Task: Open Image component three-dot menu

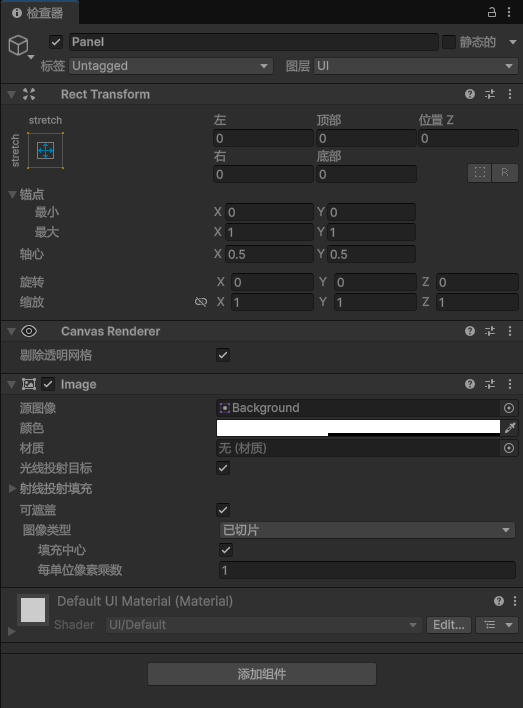Action: click(x=510, y=384)
